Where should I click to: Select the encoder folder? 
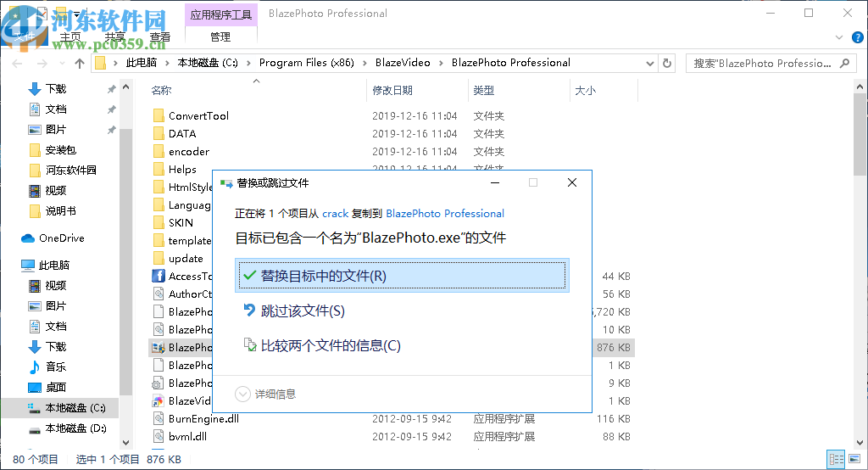click(189, 151)
